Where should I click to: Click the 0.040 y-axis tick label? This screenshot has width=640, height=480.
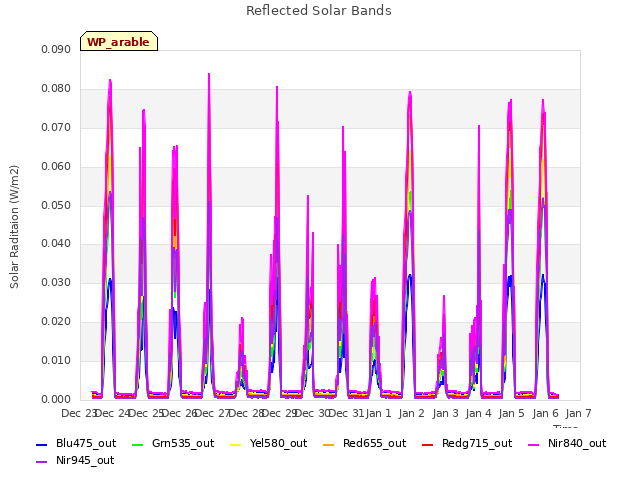coord(56,244)
